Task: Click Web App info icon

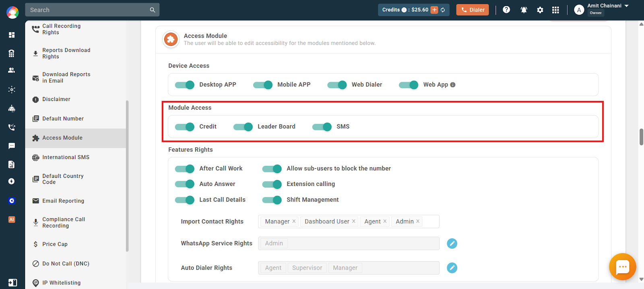Action: 453,85
